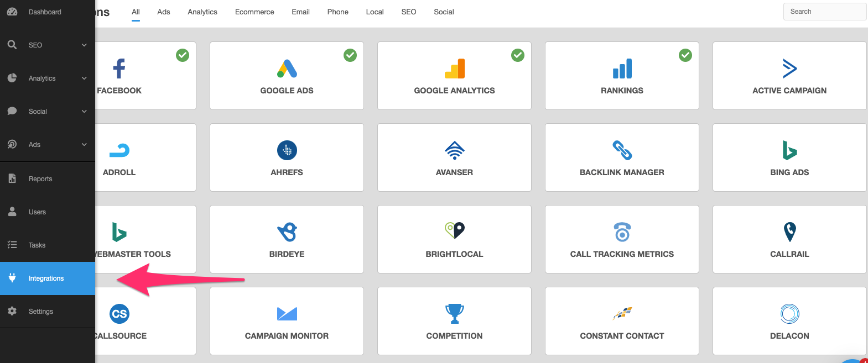Click the Tasks checklist icon in sidebar

point(12,245)
